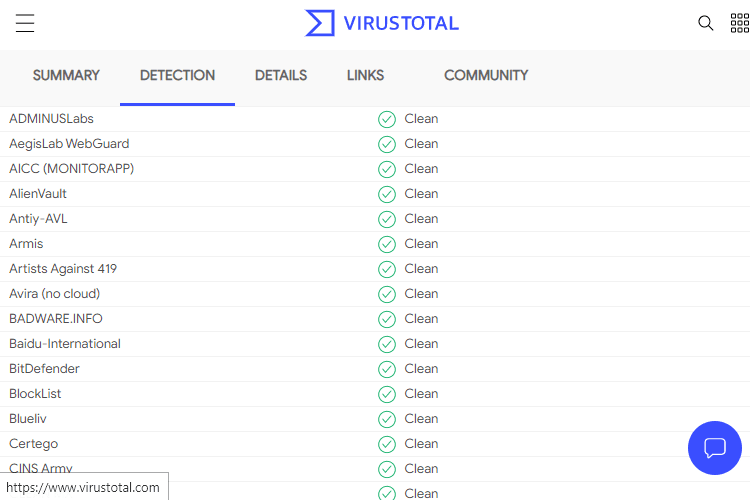Click the Certego clean check icon
The height and width of the screenshot is (500, 750).
387,444
